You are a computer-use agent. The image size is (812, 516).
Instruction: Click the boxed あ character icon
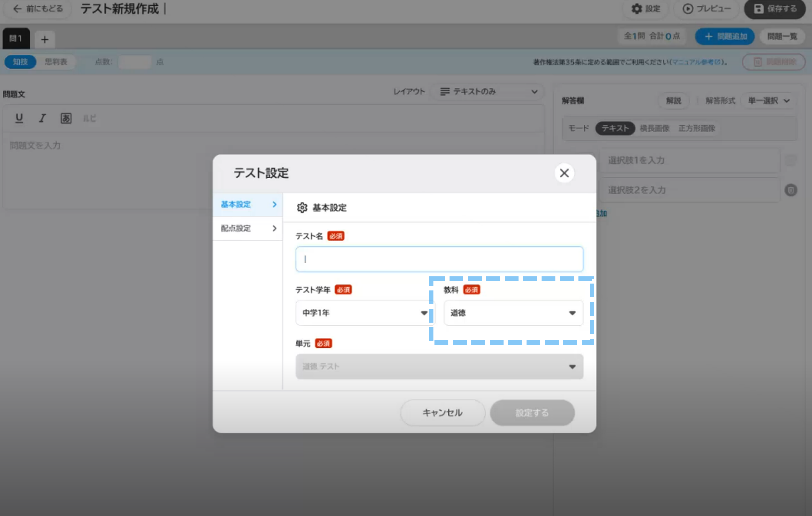coord(66,118)
